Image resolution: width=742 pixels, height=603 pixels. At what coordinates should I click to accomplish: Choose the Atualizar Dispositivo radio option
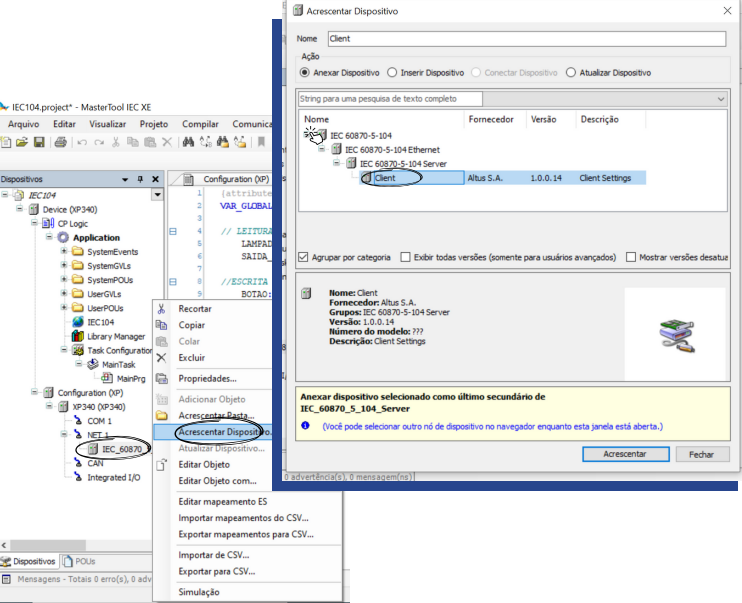[571, 73]
